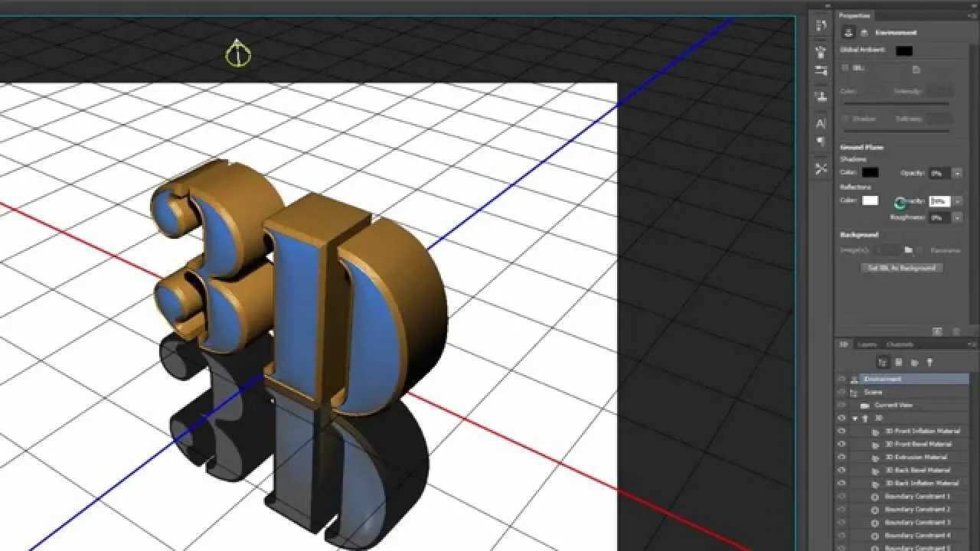Image resolution: width=980 pixels, height=551 pixels.
Task: Click the Shadows Opacity value field
Action: [939, 174]
